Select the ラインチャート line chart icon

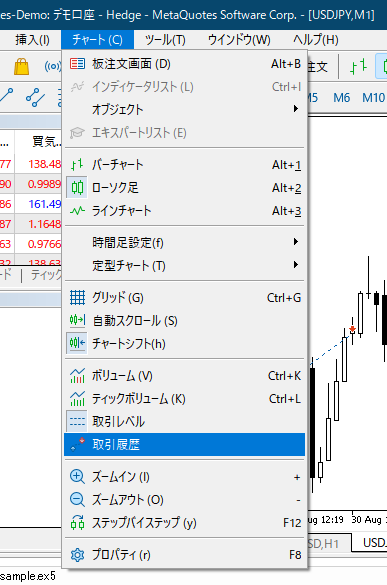77,211
